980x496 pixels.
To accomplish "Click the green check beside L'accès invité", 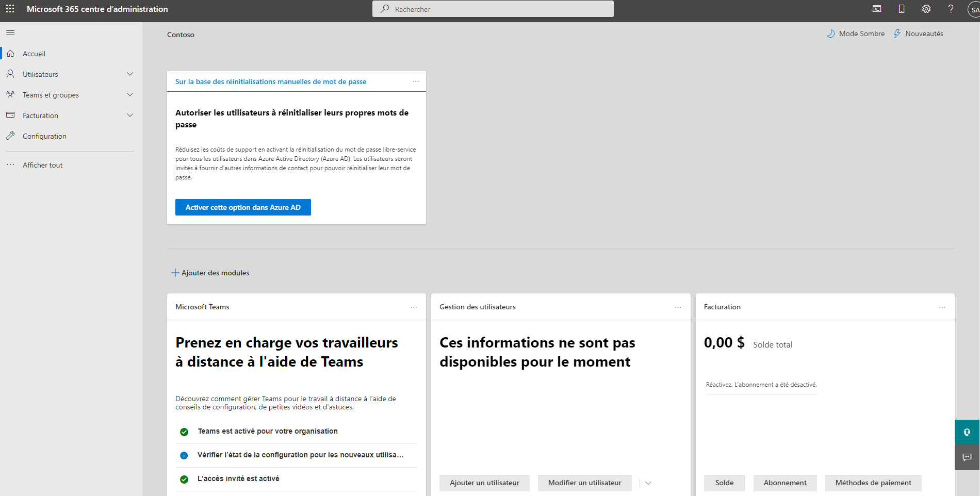I will coord(184,479).
